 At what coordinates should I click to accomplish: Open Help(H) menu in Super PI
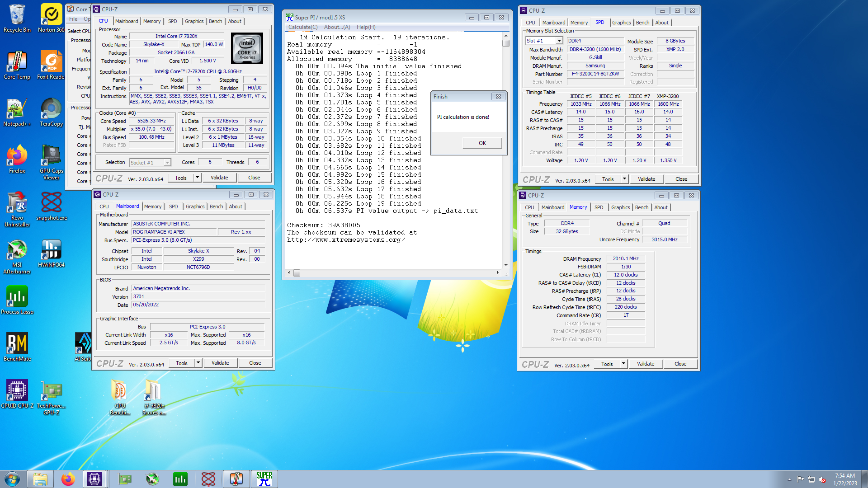[x=366, y=27]
